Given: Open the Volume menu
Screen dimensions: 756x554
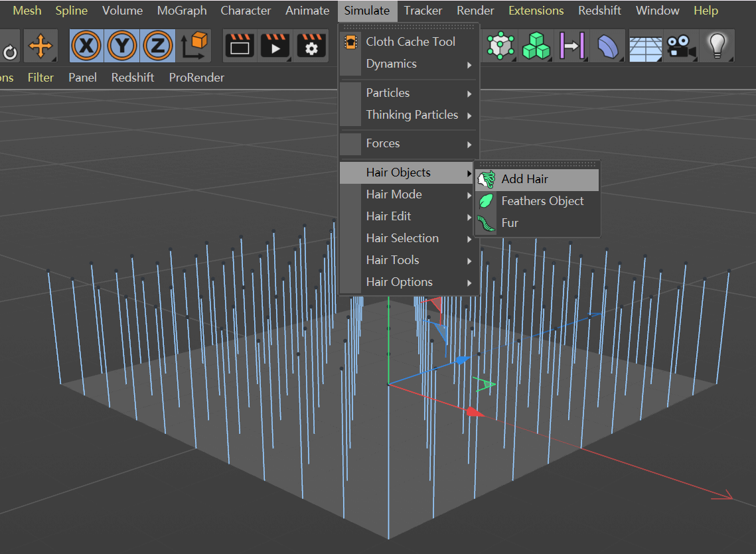Looking at the screenshot, I should [x=123, y=11].
